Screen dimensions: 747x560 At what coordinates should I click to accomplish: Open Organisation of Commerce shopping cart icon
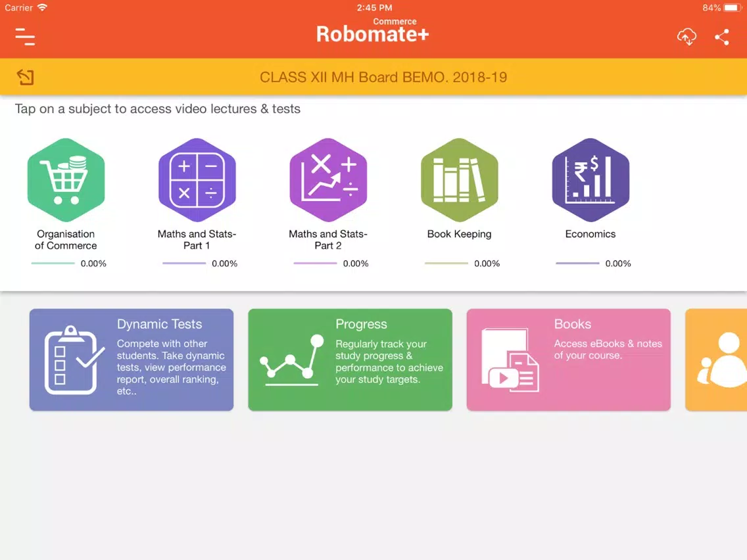pyautogui.click(x=66, y=180)
